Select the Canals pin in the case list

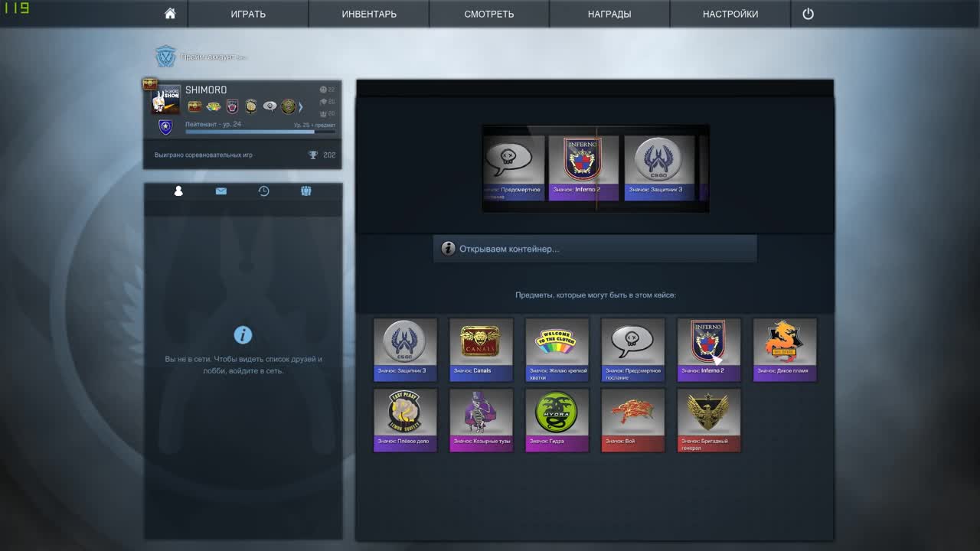coord(481,350)
